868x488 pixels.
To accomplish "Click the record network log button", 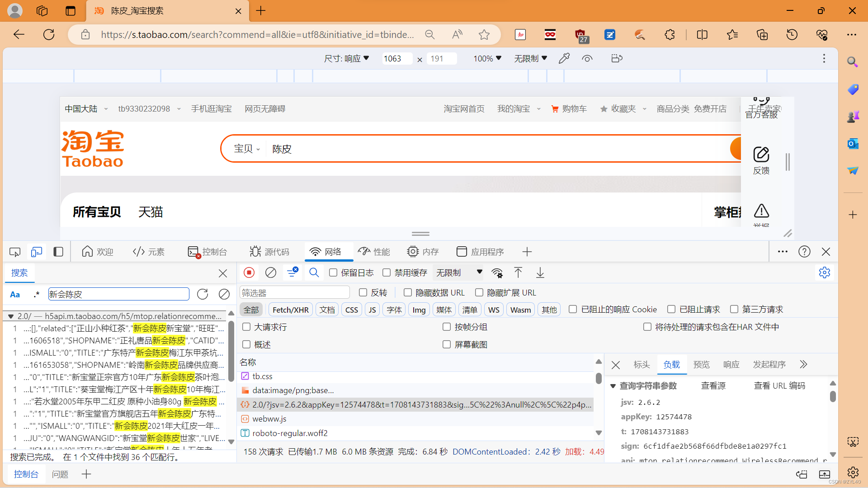I will tap(249, 272).
